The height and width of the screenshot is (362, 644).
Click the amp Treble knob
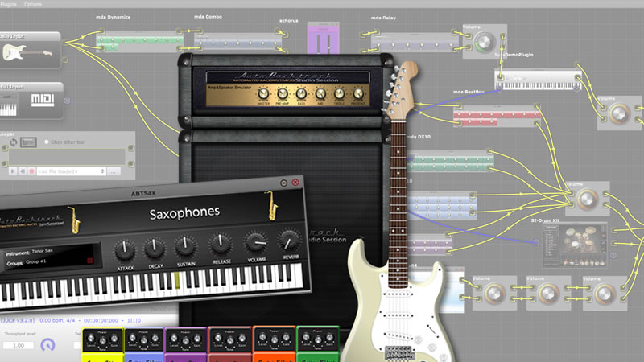click(x=339, y=94)
